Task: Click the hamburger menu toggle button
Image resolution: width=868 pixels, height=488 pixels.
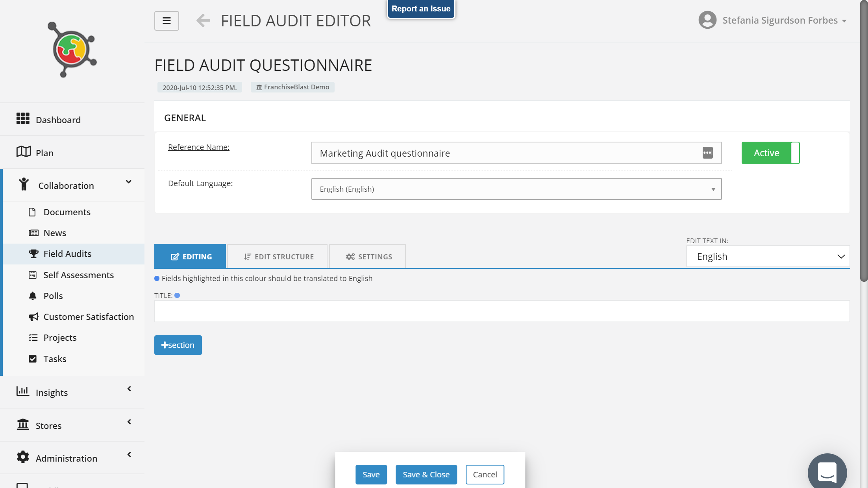Action: (x=167, y=21)
